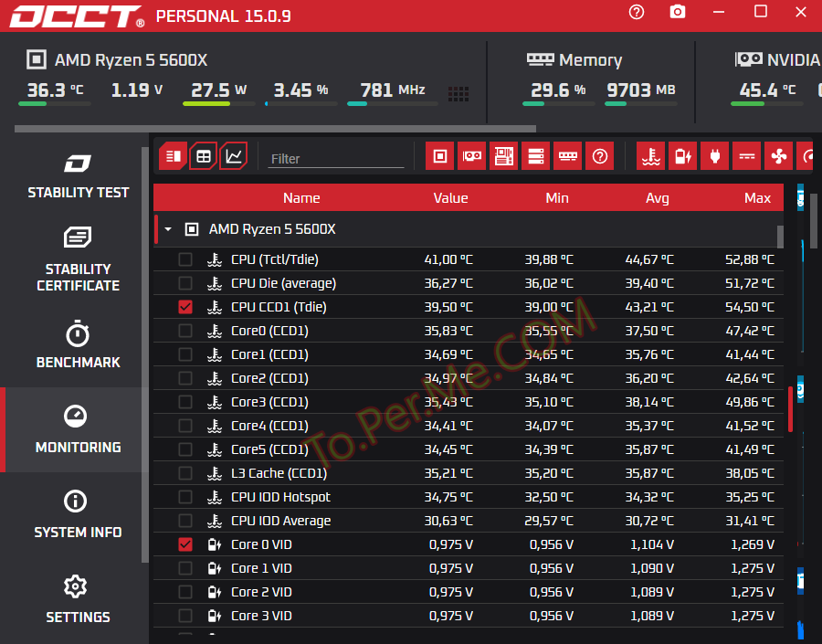Screen dimensions: 822x644
Task: Open help via the title bar question mark
Action: [637, 12]
